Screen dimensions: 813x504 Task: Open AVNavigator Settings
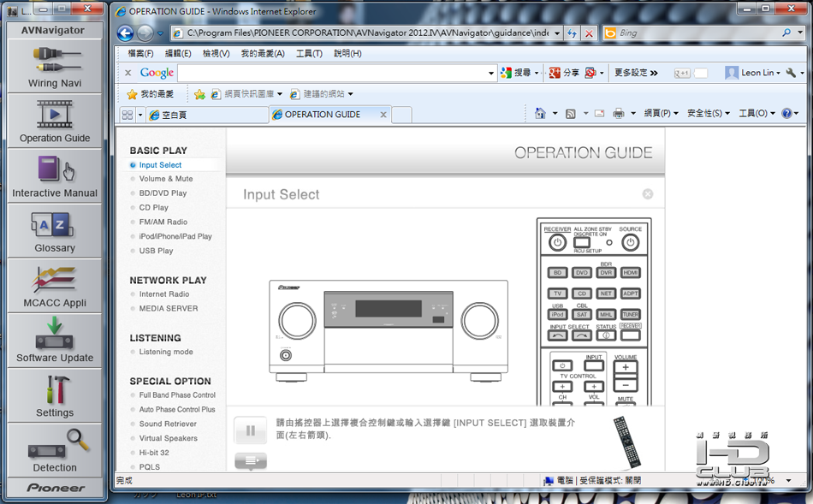[x=55, y=396]
